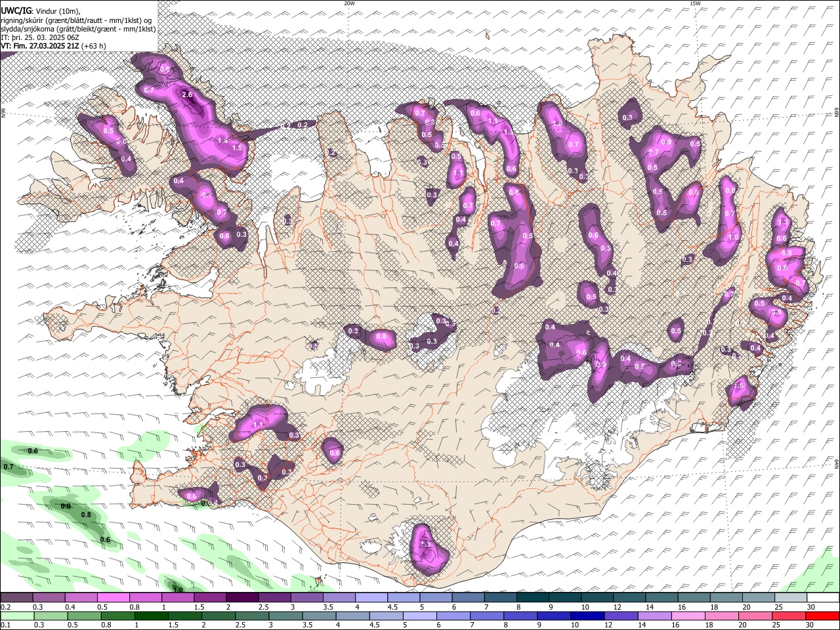Click the '4.5' label in the snow legend row
Image resolution: width=840 pixels, height=630 pixels.
tap(392, 607)
